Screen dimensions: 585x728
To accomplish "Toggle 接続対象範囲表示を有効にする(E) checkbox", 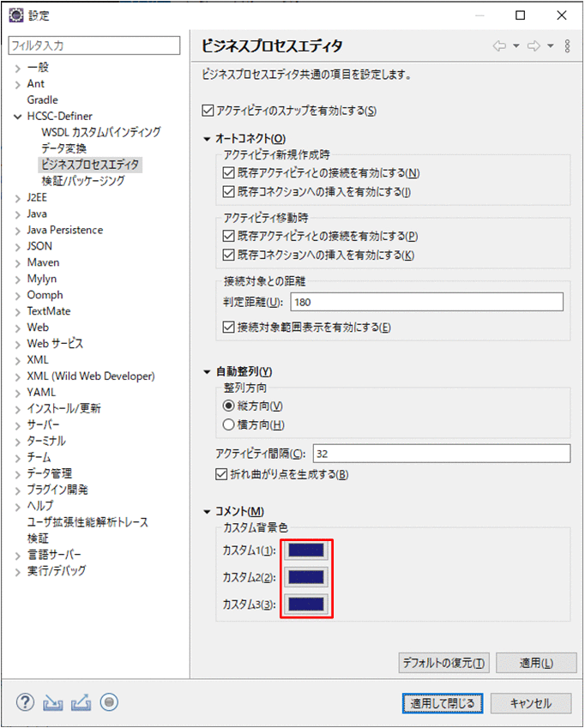I will (x=228, y=328).
